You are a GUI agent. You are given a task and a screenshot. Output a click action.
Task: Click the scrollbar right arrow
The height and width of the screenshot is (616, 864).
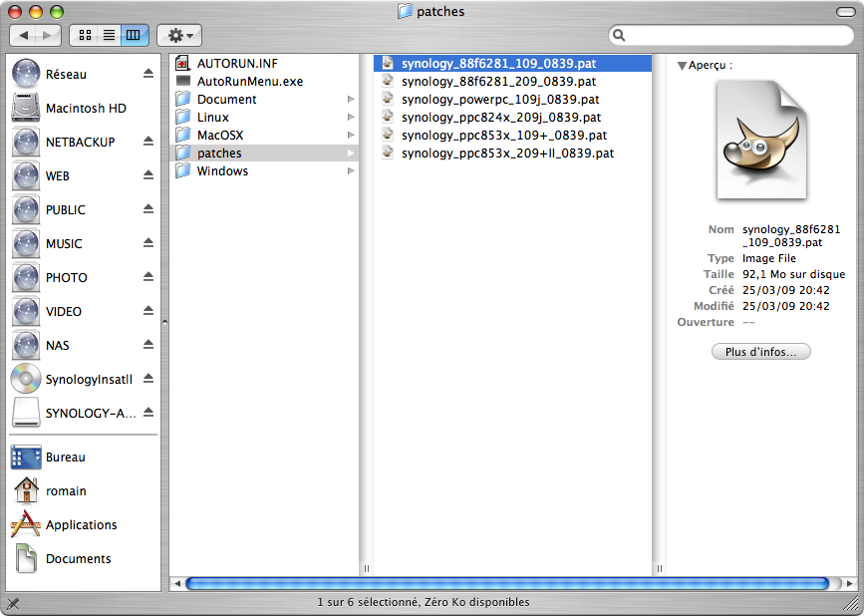coord(849,583)
